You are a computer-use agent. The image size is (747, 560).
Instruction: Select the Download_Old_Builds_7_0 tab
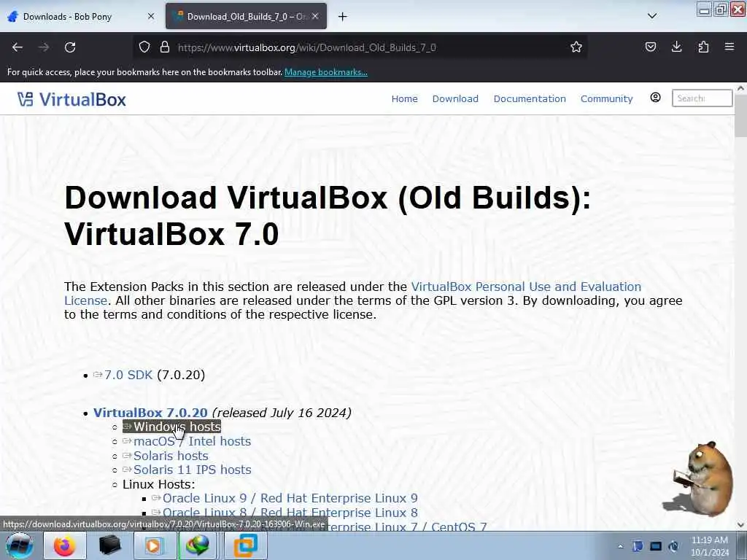[x=247, y=17]
